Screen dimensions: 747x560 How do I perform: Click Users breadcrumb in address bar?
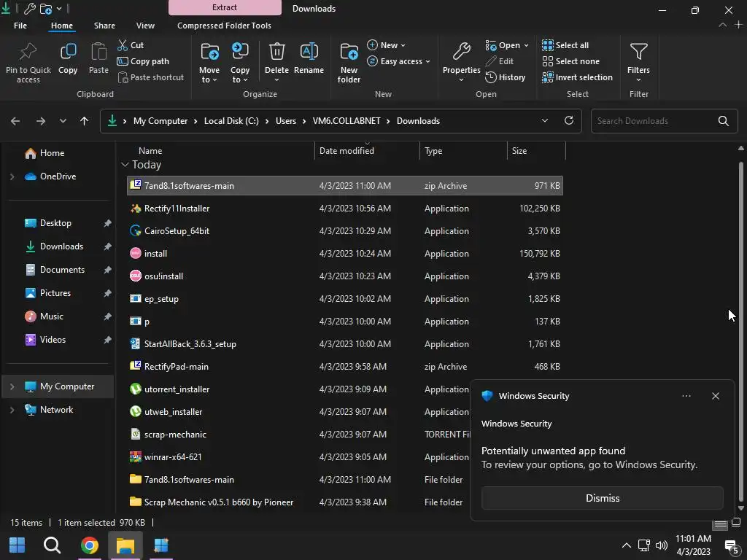pos(286,121)
